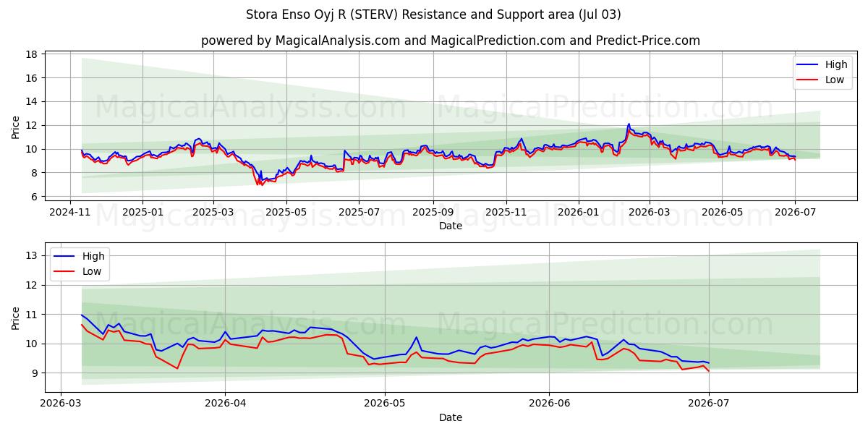This screenshot has width=868, height=434.
Task: Click the '2025-11' tick label
Action: point(506,211)
